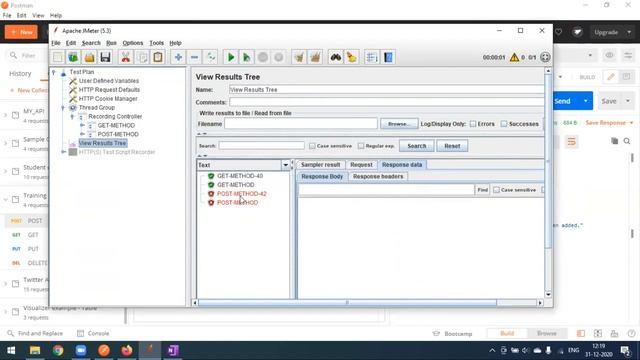Click the Browse... button
Image resolution: width=640 pixels, height=360 pixels.
pos(399,124)
